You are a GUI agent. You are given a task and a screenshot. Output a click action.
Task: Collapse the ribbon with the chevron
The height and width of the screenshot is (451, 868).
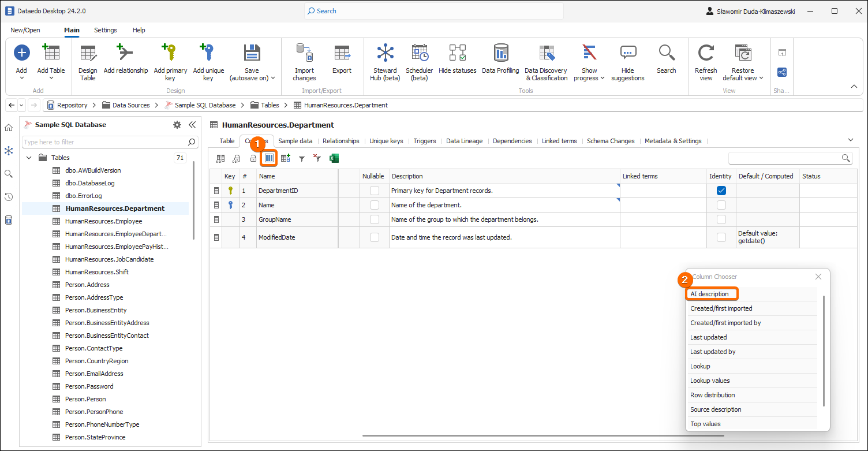pos(854,87)
